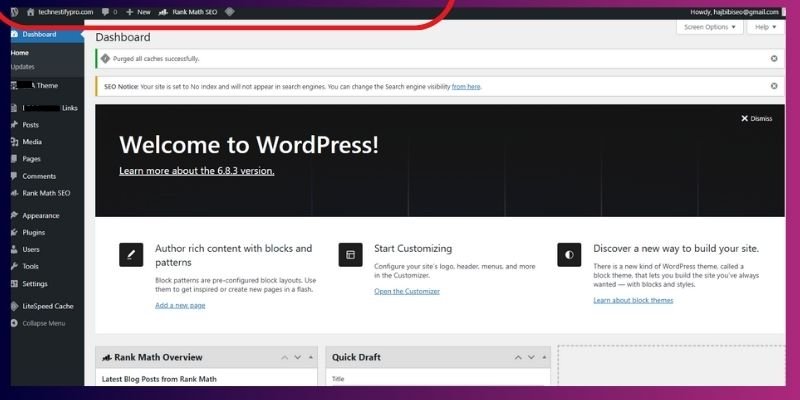Open the WordPress logo menu in admin bar

pos(14,12)
